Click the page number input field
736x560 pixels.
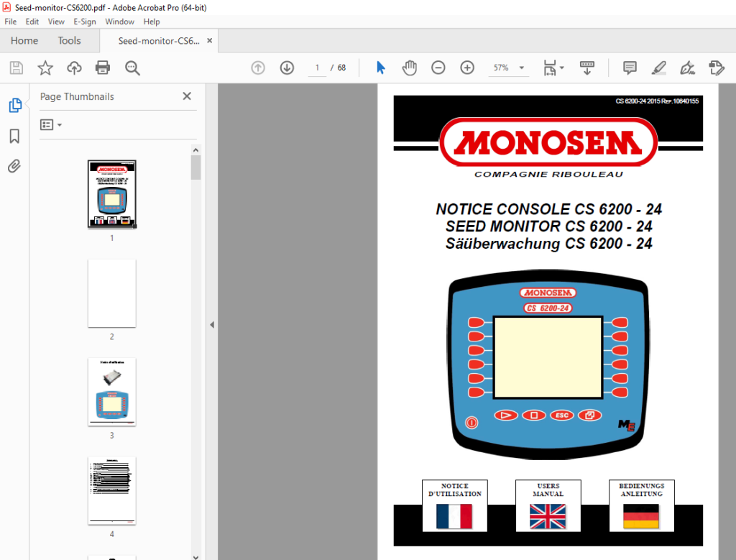[x=317, y=68]
